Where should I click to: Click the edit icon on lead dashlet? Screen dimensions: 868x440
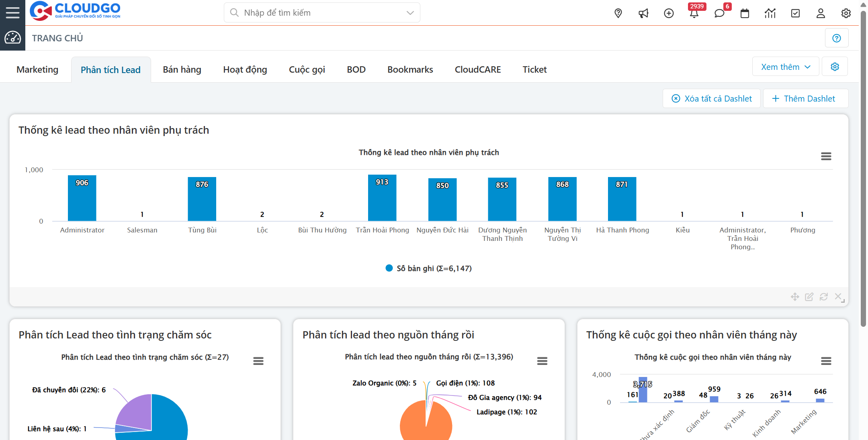tap(809, 297)
